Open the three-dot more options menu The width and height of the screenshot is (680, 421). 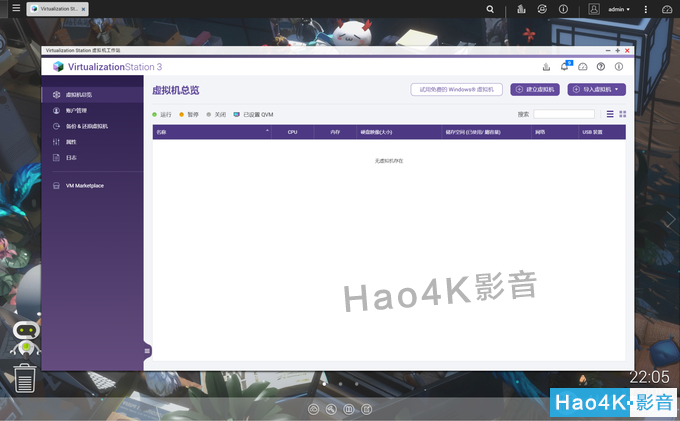click(646, 9)
